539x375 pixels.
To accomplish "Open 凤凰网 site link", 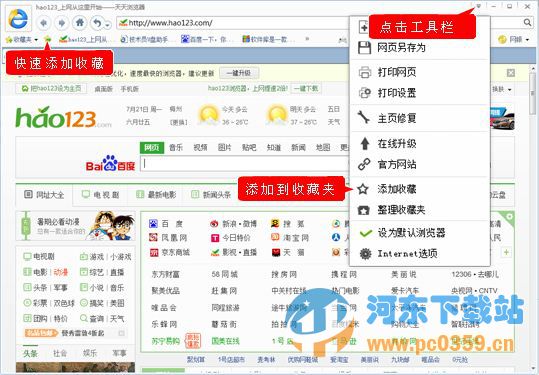I will tap(168, 238).
